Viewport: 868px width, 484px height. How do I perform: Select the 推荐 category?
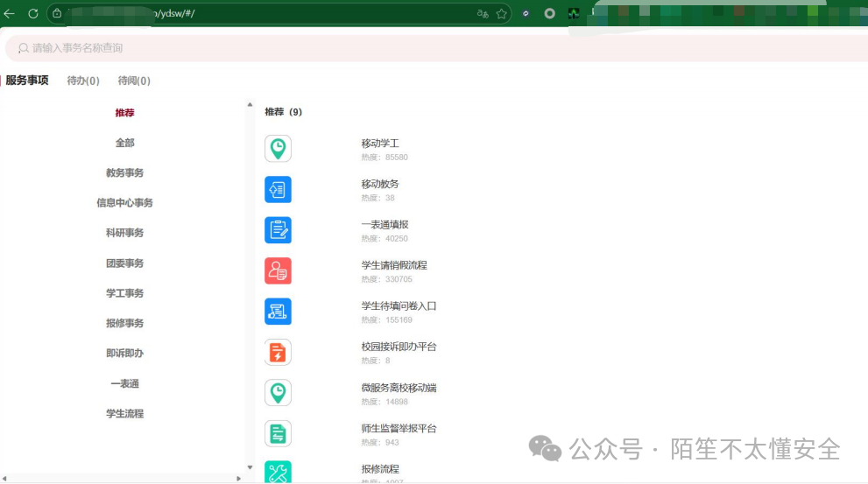coord(124,113)
